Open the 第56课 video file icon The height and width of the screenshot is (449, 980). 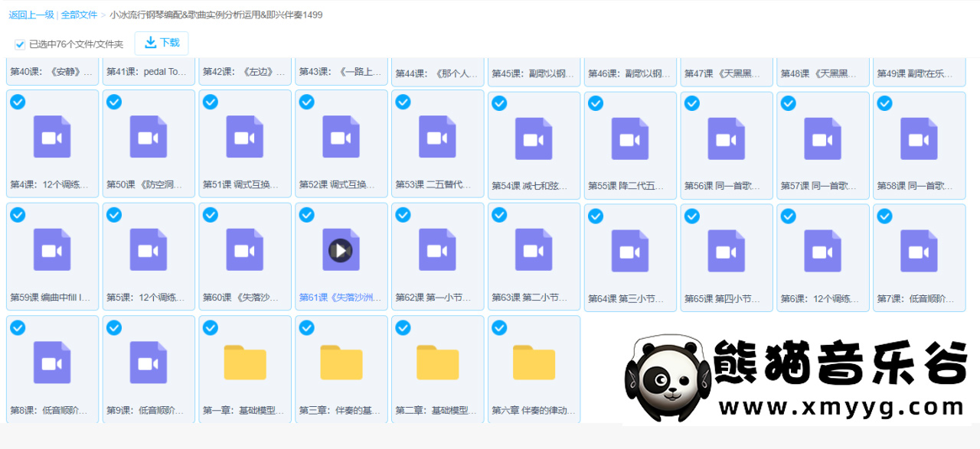tap(727, 138)
